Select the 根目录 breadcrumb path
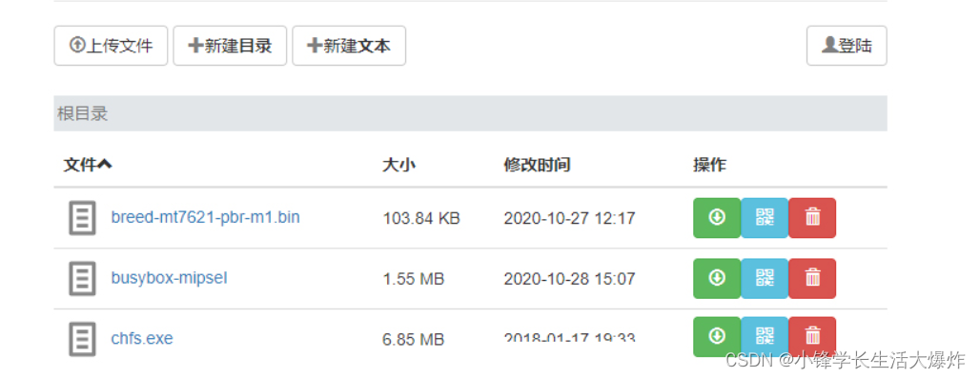This screenshot has height=378, width=980. [x=83, y=113]
